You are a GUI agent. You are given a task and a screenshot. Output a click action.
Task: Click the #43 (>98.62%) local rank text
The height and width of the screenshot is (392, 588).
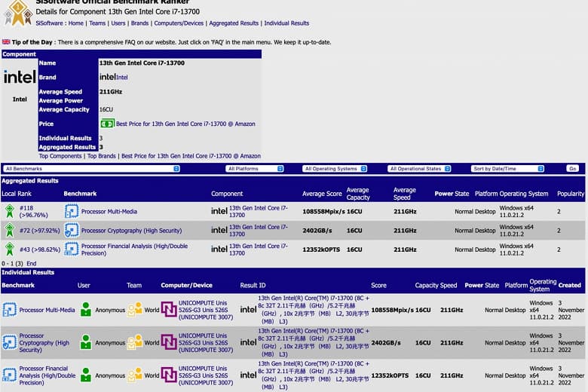click(x=40, y=250)
